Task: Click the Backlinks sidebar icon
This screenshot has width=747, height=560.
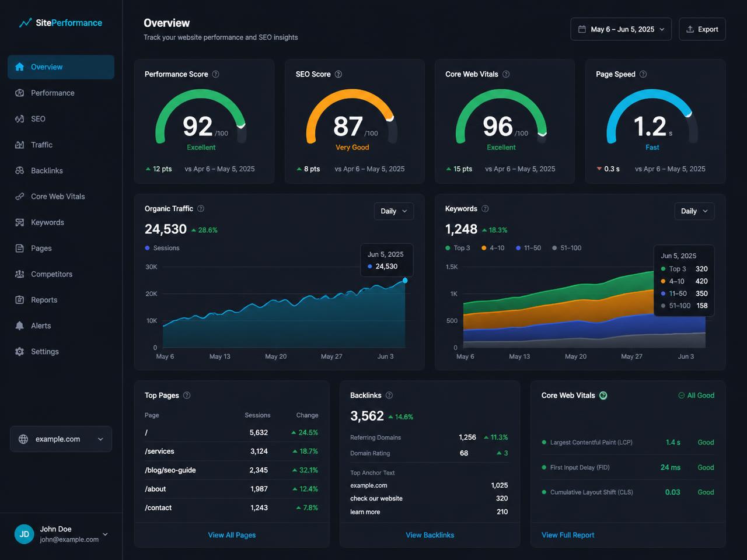Action: (20, 170)
